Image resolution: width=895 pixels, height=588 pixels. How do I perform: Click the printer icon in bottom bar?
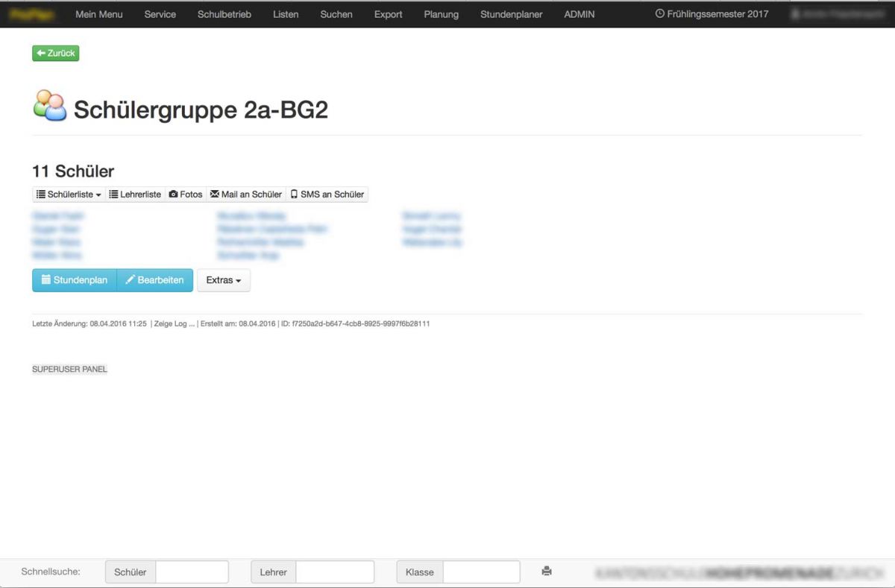547,572
